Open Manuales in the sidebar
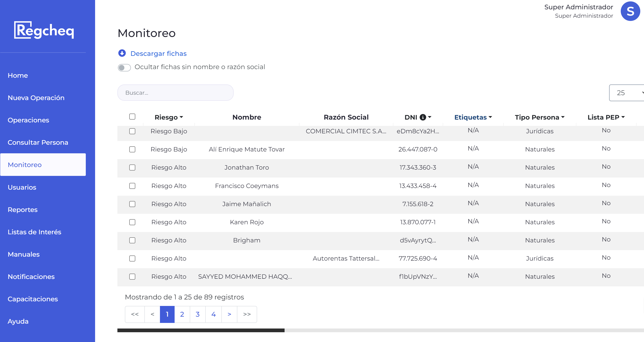The image size is (644, 342). (23, 254)
